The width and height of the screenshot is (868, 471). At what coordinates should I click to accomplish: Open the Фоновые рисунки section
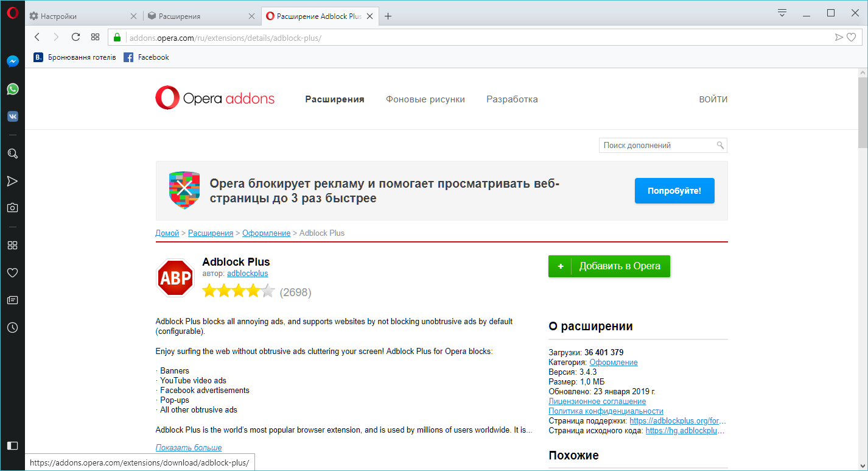[x=425, y=99]
